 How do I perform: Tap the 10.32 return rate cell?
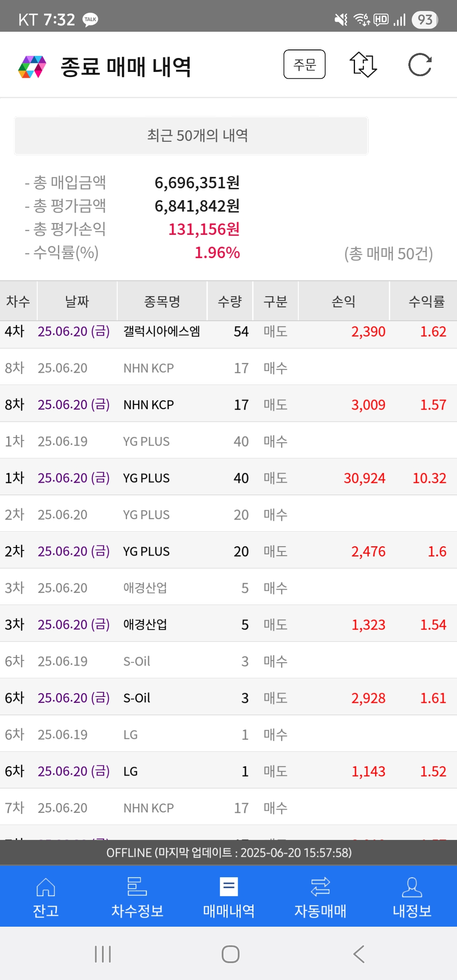(429, 478)
